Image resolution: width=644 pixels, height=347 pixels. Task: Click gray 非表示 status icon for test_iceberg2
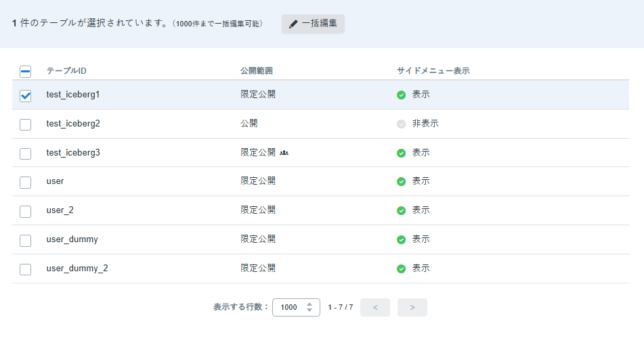(402, 124)
